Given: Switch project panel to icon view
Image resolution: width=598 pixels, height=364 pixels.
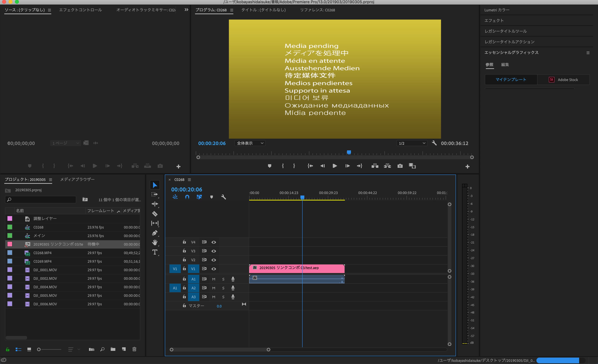Looking at the screenshot, I should (29, 349).
